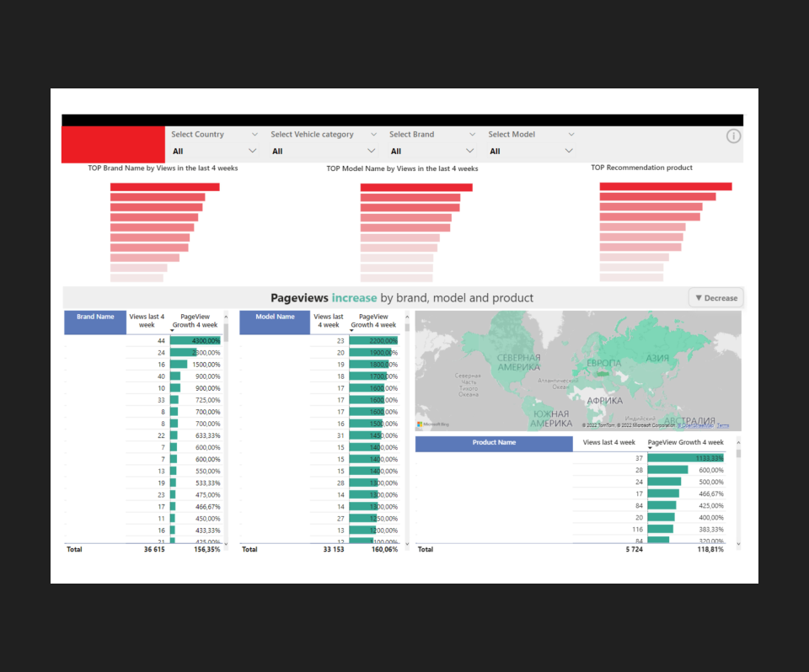Expand the Select Model dropdown
Image resolution: width=809 pixels, height=672 pixels.
click(569, 152)
